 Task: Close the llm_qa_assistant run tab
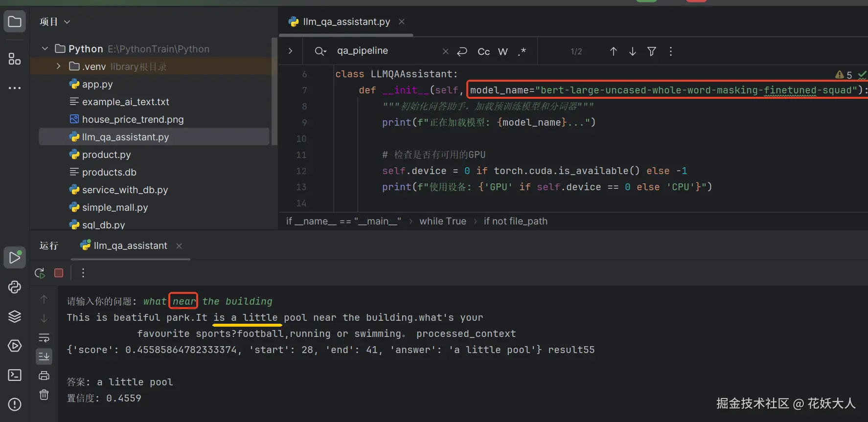pyautogui.click(x=179, y=245)
